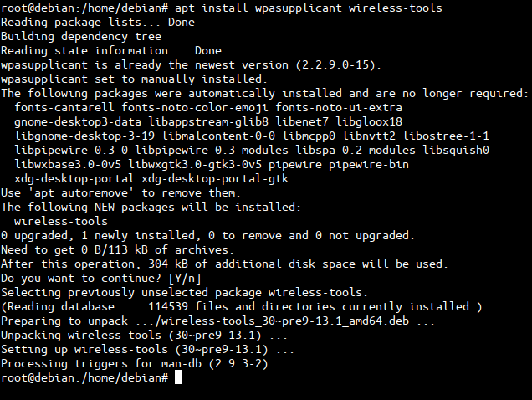Click the 'fonts-noto-color-emoji' package name
The image size is (532, 400).
pos(192,107)
